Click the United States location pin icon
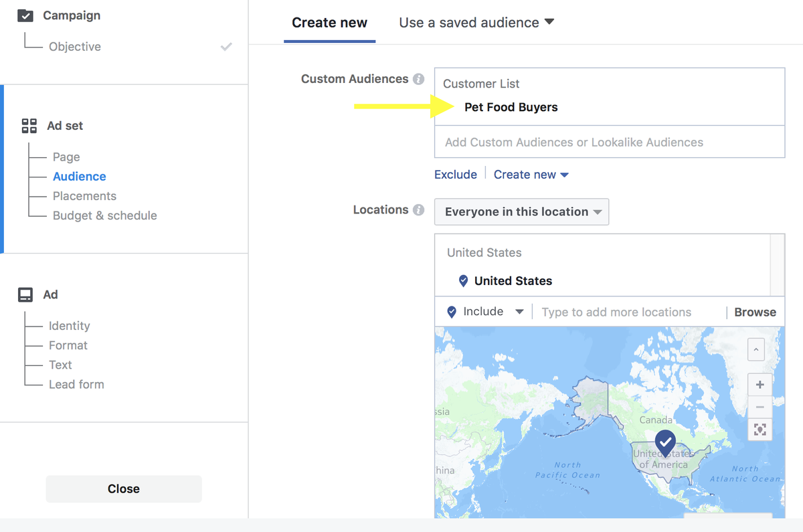This screenshot has height=532, width=803. coord(463,281)
